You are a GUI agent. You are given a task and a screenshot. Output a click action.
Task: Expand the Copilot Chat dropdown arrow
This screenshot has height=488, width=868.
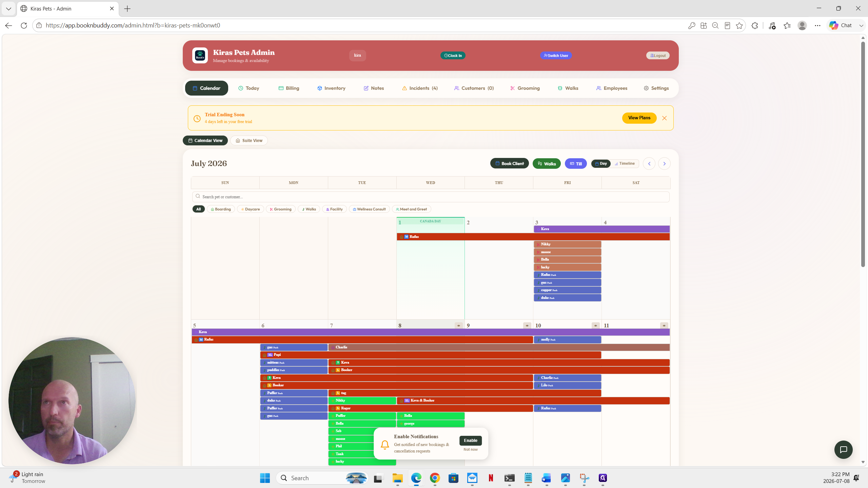[x=861, y=25]
